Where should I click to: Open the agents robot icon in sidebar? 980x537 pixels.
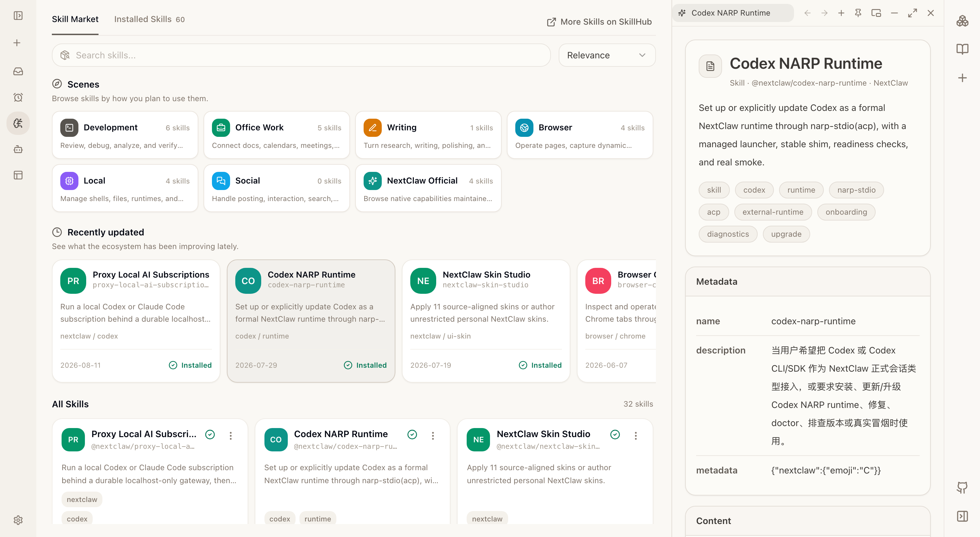pos(18,149)
